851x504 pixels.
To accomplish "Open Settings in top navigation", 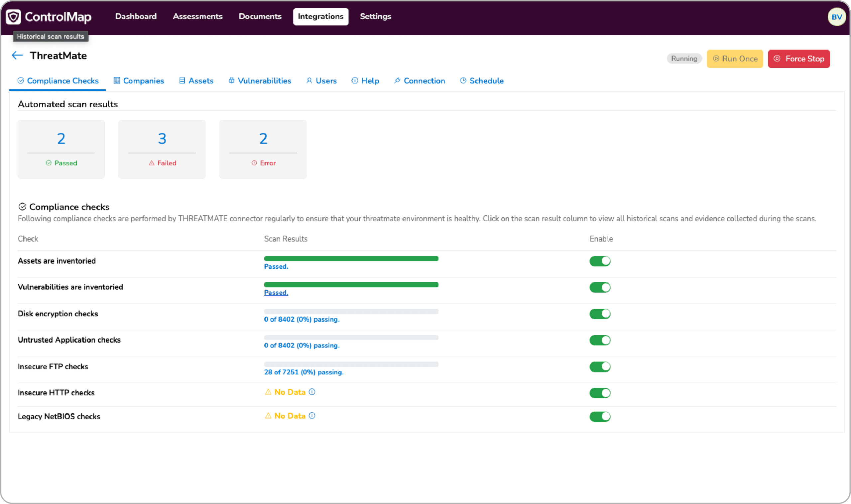I will tap(375, 16).
